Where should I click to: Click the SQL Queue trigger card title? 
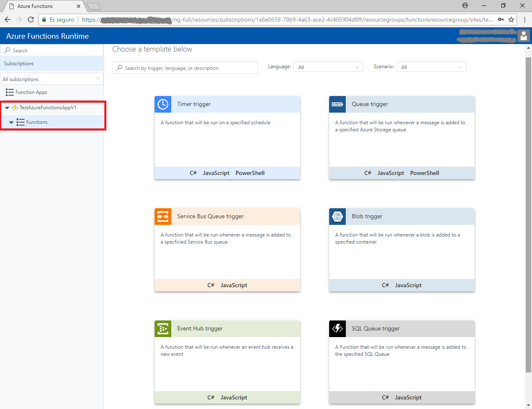376,328
